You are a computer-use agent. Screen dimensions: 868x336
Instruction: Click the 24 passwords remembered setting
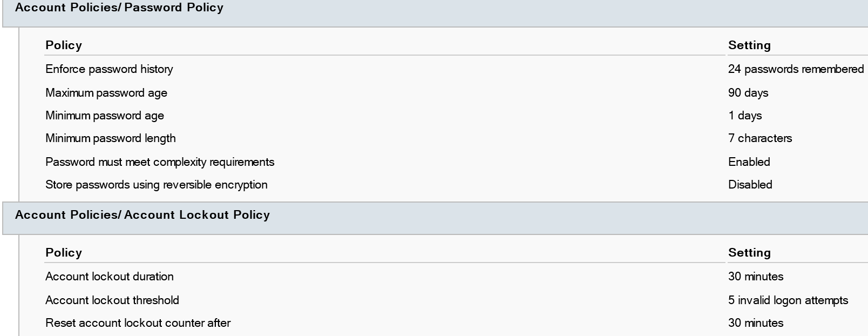click(796, 69)
